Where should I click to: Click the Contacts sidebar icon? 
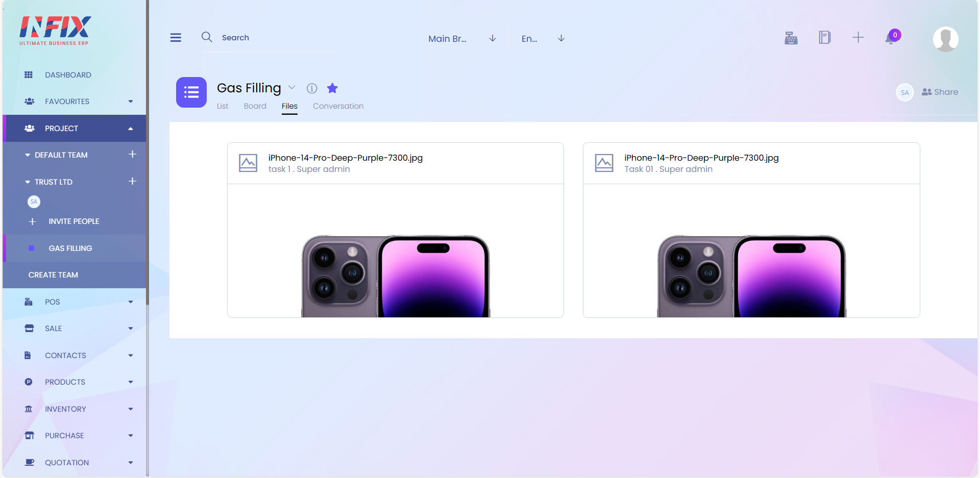pyautogui.click(x=28, y=355)
